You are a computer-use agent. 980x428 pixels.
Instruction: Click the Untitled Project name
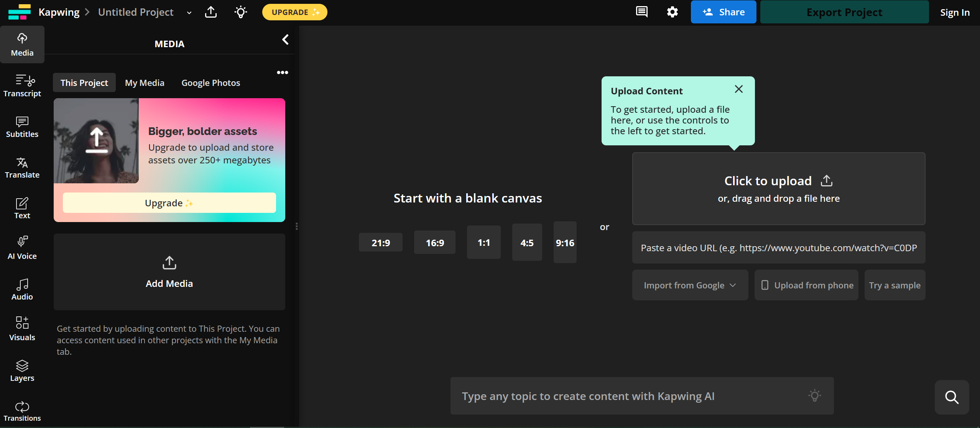coord(136,12)
